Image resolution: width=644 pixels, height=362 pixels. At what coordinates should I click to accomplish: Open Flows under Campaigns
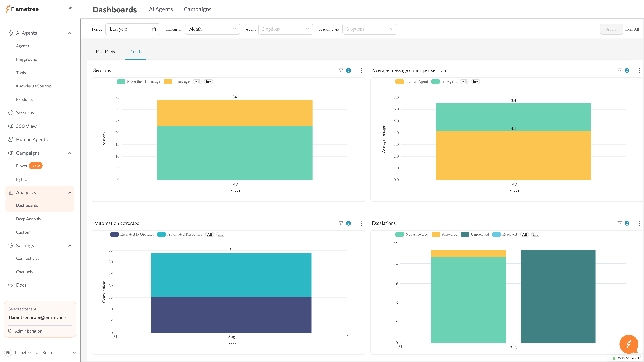(x=21, y=166)
